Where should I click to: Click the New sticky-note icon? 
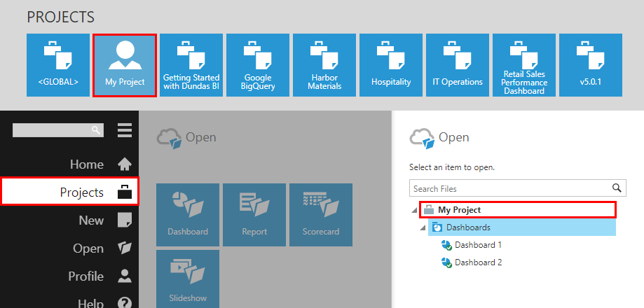coord(125,220)
